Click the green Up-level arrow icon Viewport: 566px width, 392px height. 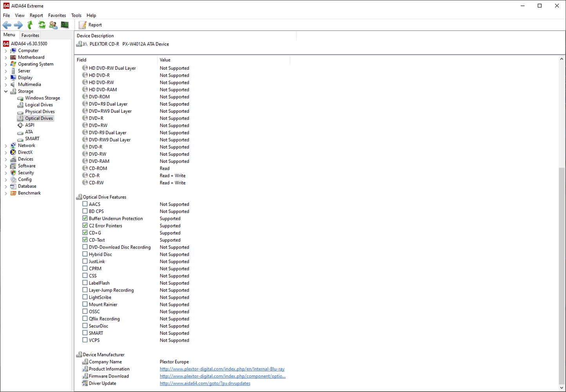pos(30,25)
